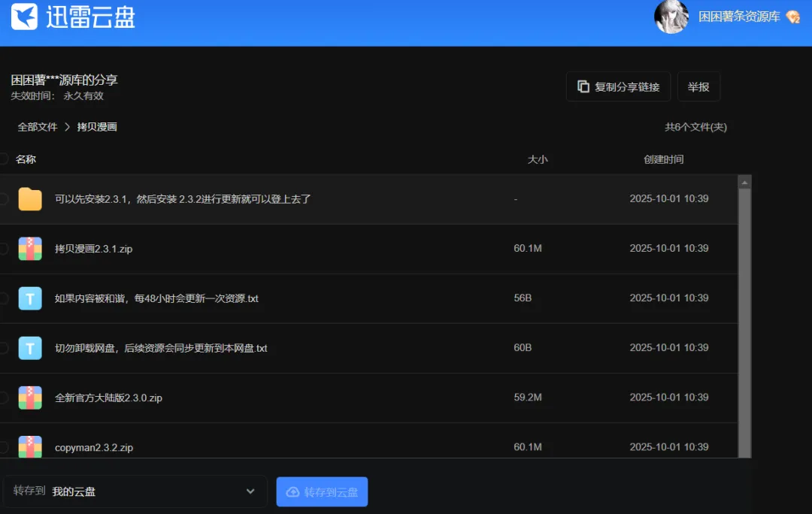Click the chevron arrow of 我的云盘 dropdown
The image size is (812, 514).
click(x=250, y=491)
